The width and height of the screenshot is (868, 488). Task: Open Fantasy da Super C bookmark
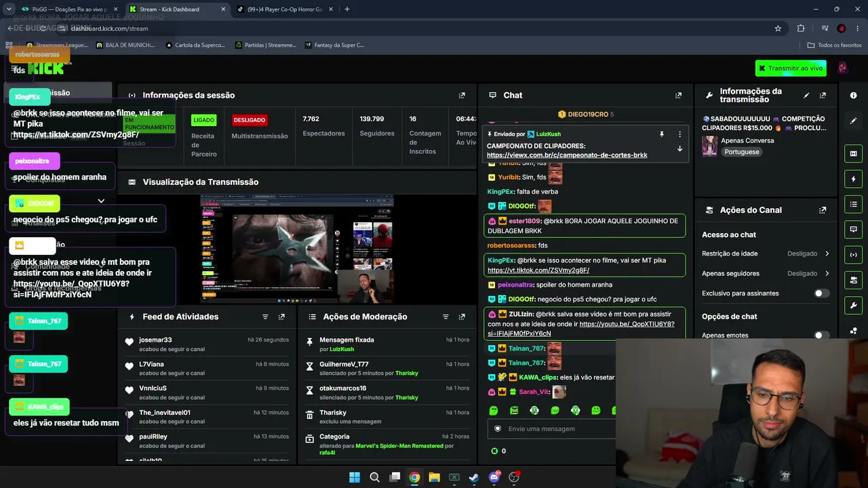(x=334, y=45)
